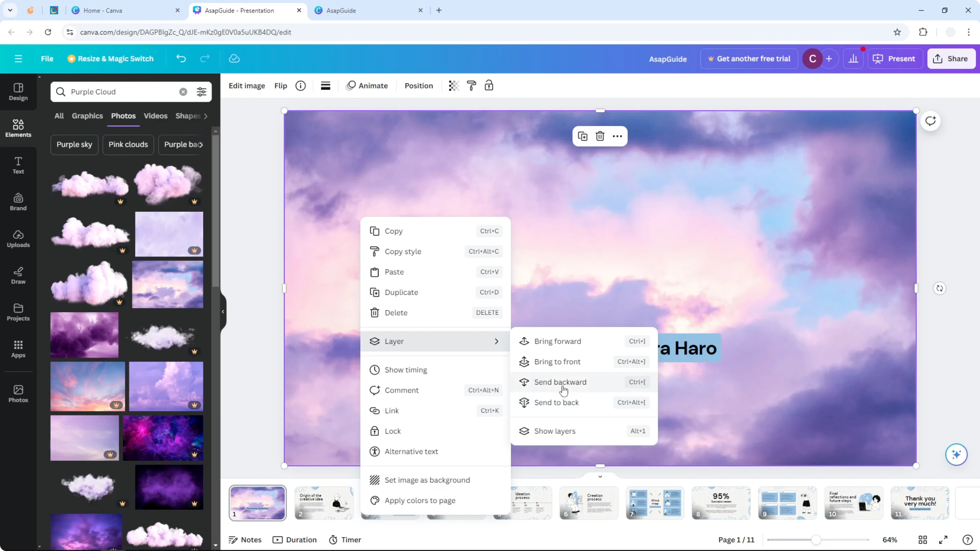980x551 pixels.
Task: Show image info icon in toolbar
Action: (x=301, y=85)
